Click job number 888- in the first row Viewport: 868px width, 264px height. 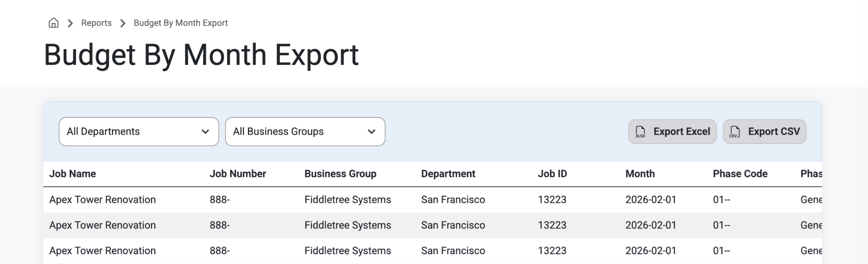(x=220, y=200)
